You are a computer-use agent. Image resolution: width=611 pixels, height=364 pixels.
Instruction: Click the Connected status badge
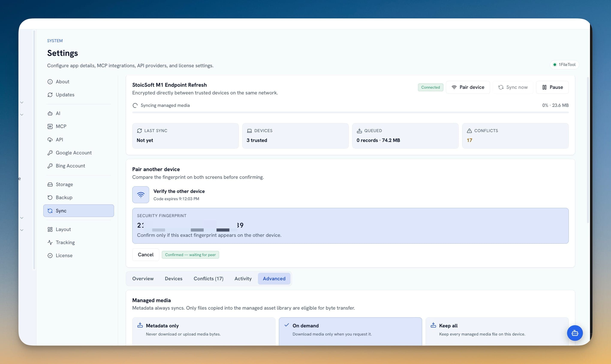point(430,87)
